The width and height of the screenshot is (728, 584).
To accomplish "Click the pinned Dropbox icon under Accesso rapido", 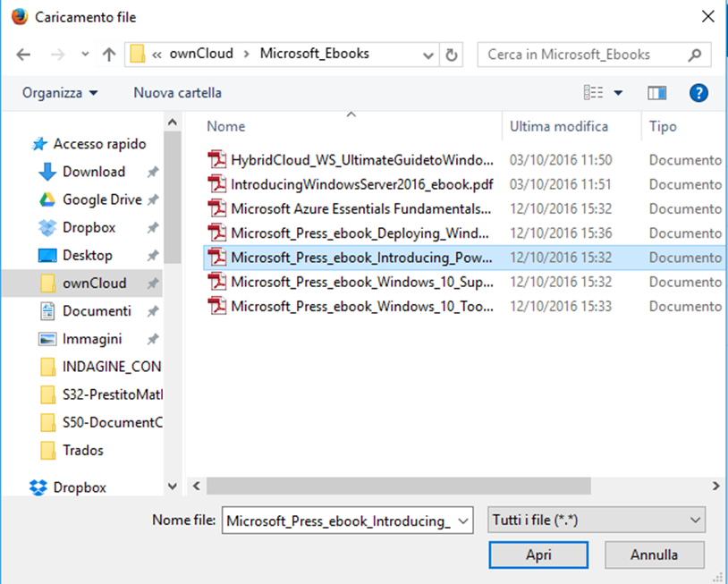I will click(47, 227).
